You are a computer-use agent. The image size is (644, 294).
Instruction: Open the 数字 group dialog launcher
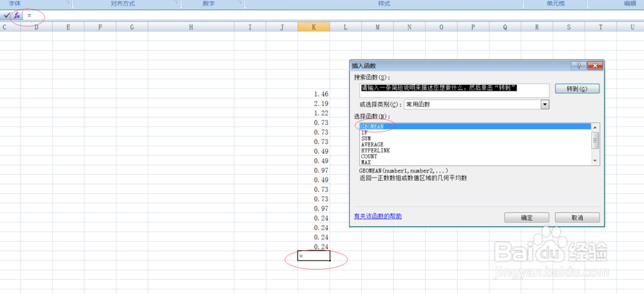[x=240, y=3]
